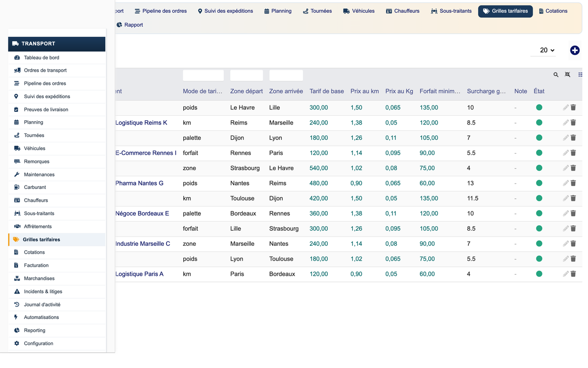Open the column list icon at table's right edge
This screenshot has width=588, height=368.
tap(580, 75)
